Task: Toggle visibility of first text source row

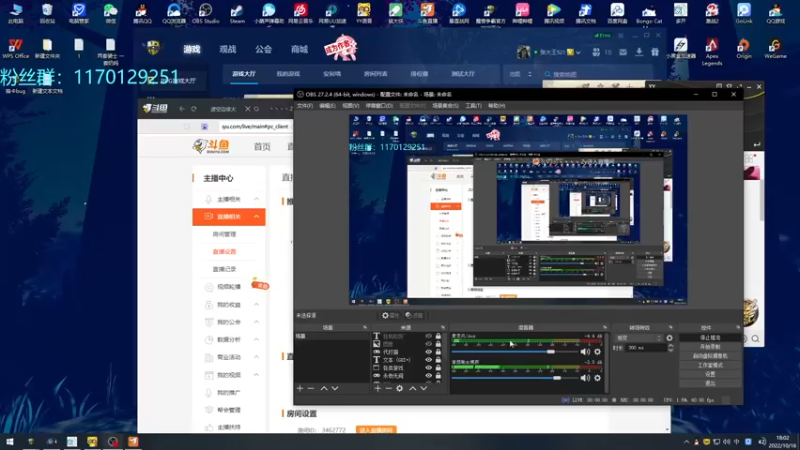Action: [429, 336]
